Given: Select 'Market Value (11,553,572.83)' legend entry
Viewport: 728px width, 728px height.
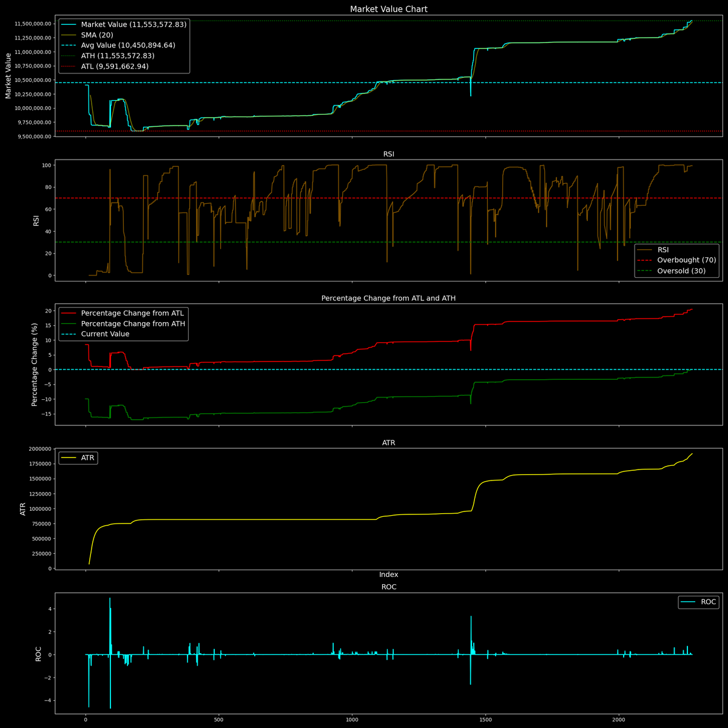Looking at the screenshot, I should click(x=123, y=24).
